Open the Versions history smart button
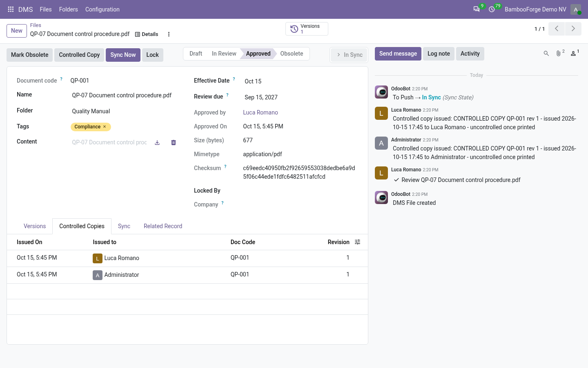 tap(307, 29)
